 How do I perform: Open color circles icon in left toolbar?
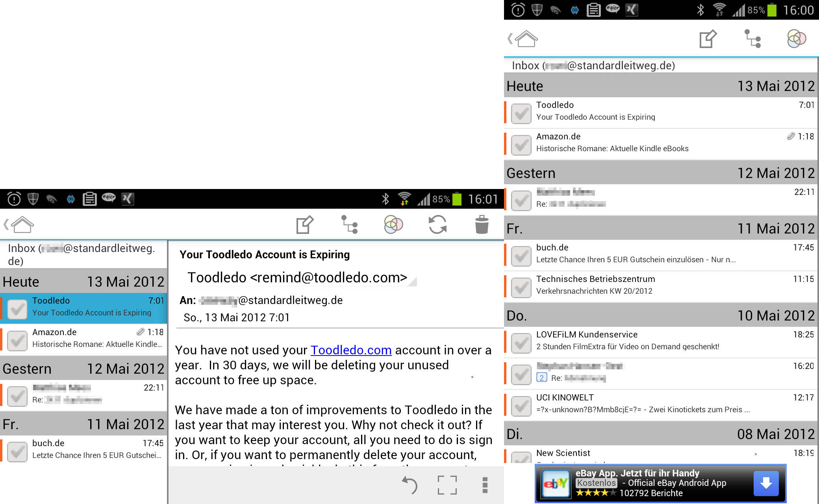(x=393, y=224)
